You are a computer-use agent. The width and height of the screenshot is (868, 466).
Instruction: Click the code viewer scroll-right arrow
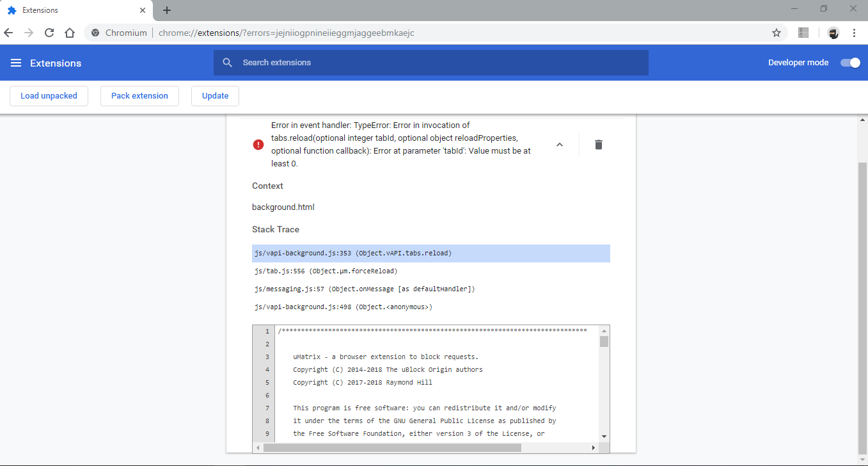(594, 448)
